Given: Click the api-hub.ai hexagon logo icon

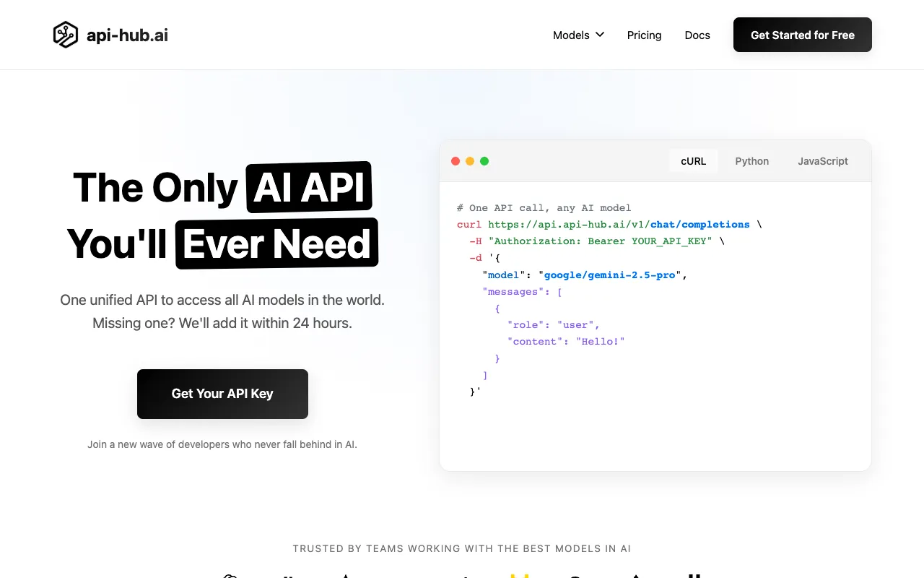Looking at the screenshot, I should click(x=66, y=35).
